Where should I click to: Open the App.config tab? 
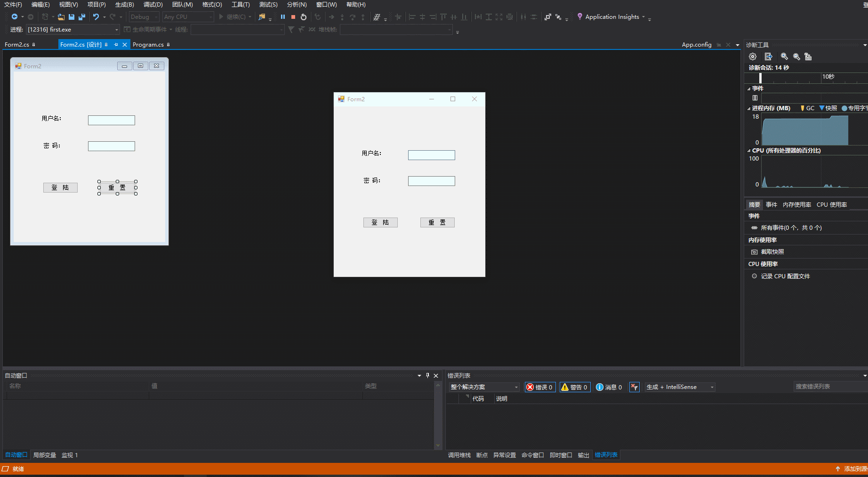click(697, 45)
